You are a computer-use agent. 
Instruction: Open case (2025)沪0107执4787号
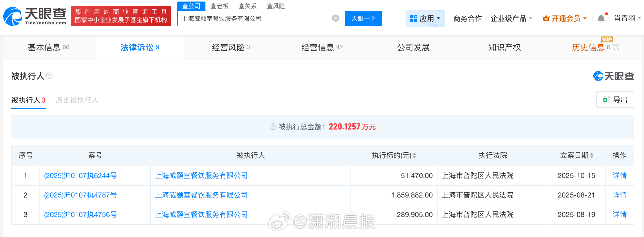coord(80,195)
